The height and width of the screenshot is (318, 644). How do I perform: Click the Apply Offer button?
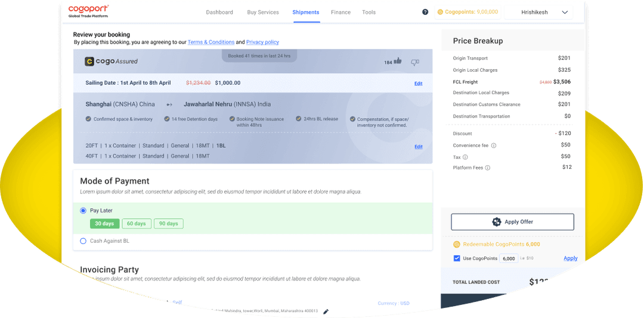[512, 222]
